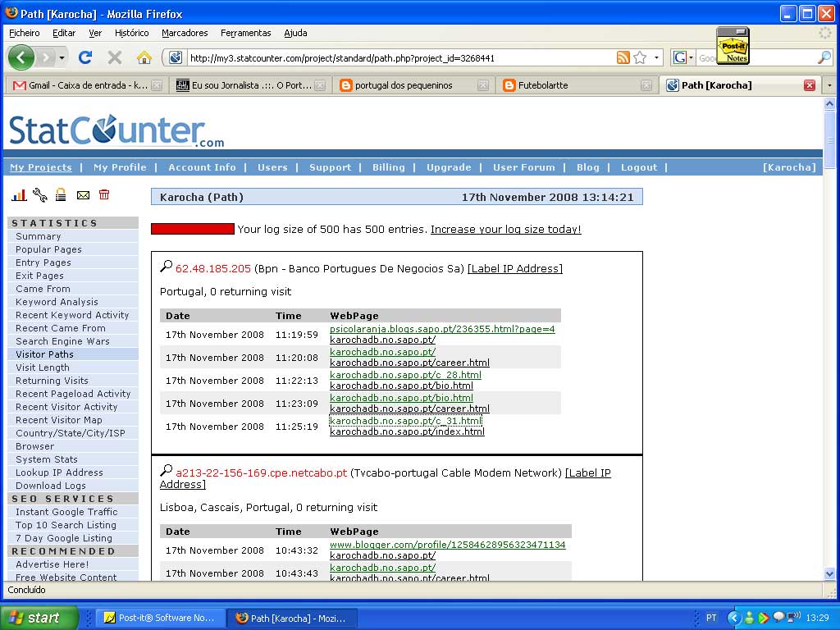Switch to the Futebolartte tab
Image resolution: width=840 pixels, height=630 pixels.
(x=576, y=85)
